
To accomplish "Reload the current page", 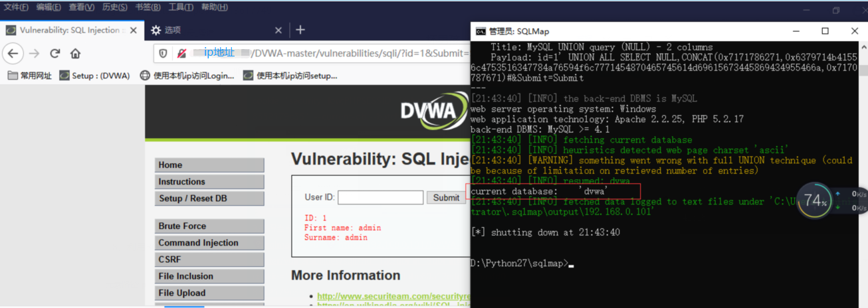I will [55, 53].
